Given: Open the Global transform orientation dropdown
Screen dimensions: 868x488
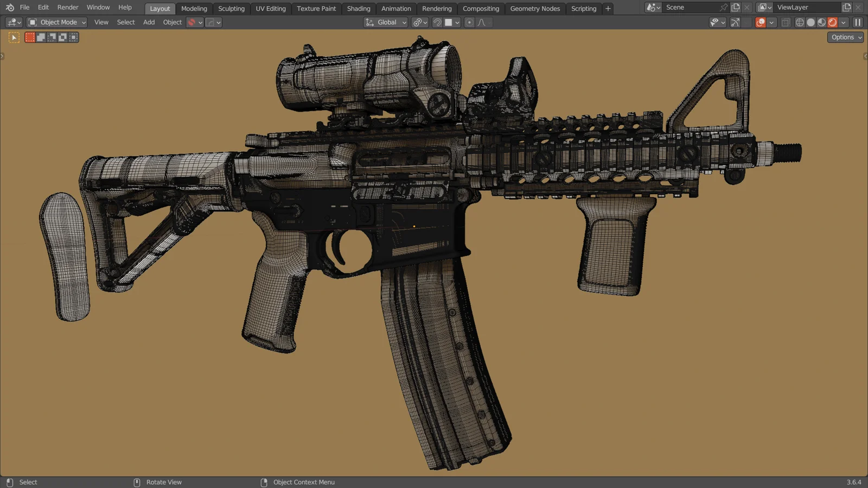Looking at the screenshot, I should [385, 22].
